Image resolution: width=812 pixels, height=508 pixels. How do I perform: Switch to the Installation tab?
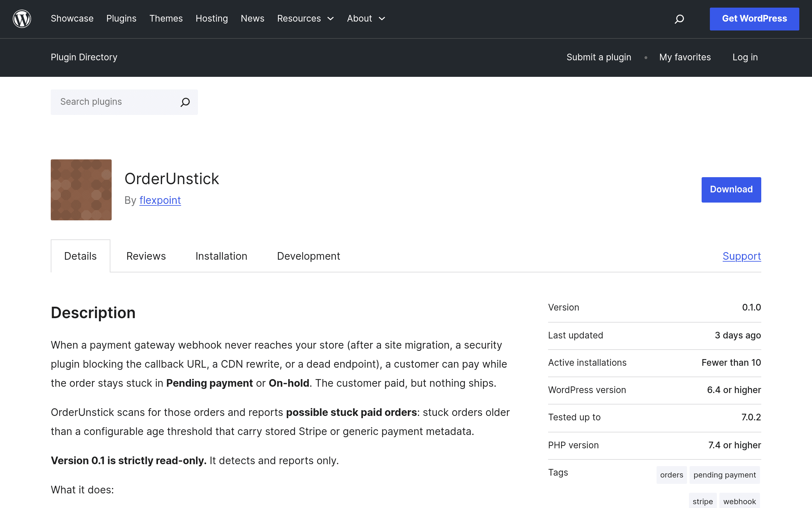(x=221, y=256)
